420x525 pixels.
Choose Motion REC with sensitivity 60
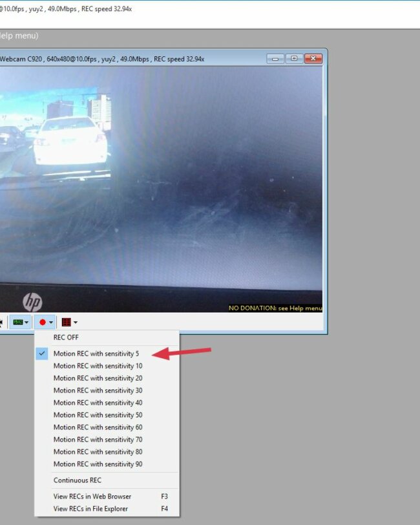[107, 427]
